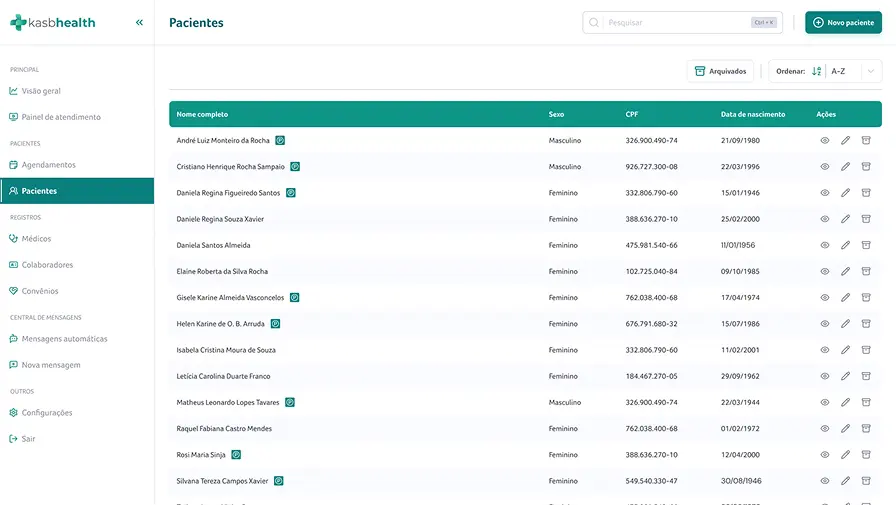This screenshot has height=506, width=896.
Task: Click the sort direction icon beside Ordenar
Action: tap(817, 71)
